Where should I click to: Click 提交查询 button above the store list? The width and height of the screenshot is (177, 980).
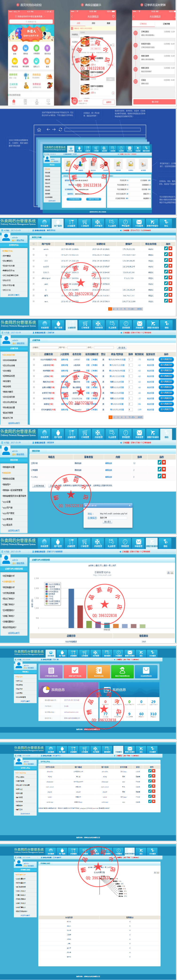pyautogui.click(x=122, y=347)
